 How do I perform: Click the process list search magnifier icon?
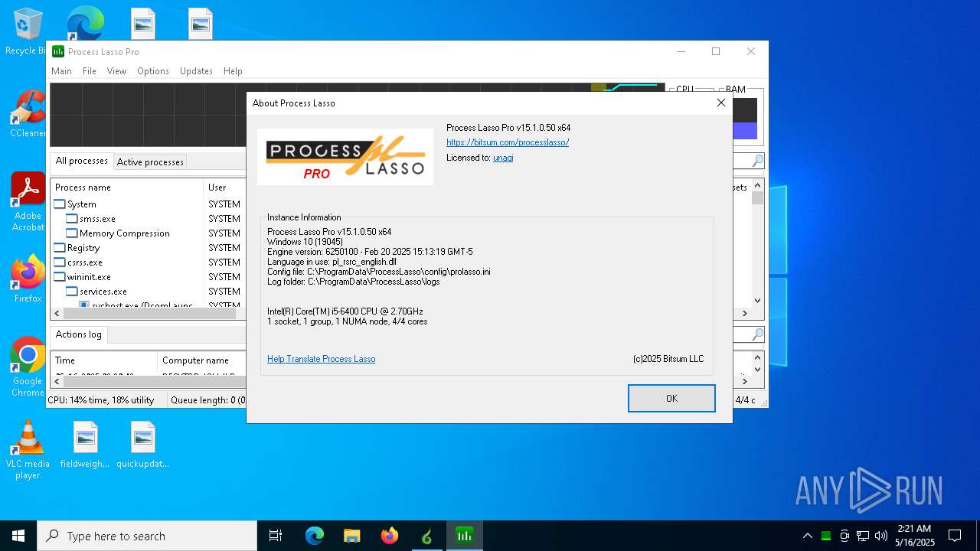(757, 161)
